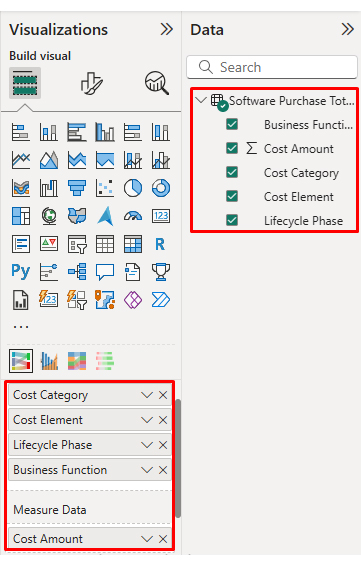361x577 pixels.
Task: Add the Table visual
Action: coord(105,244)
